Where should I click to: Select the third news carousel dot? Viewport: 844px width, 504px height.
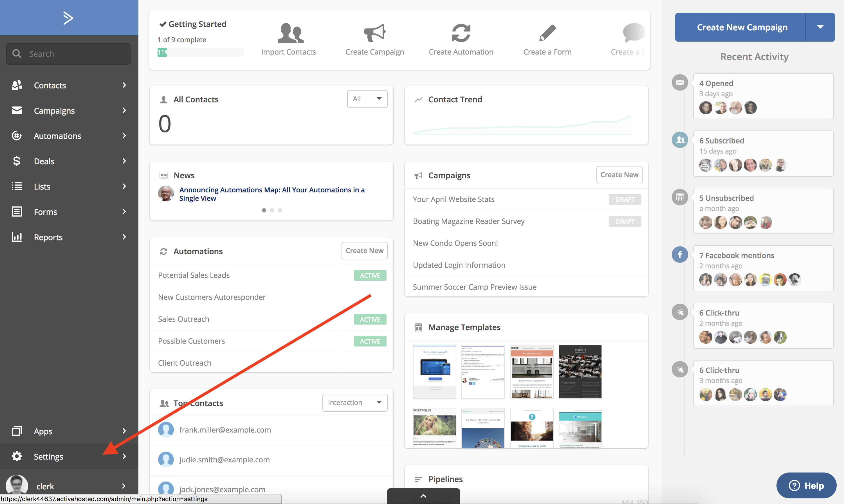[x=280, y=210]
